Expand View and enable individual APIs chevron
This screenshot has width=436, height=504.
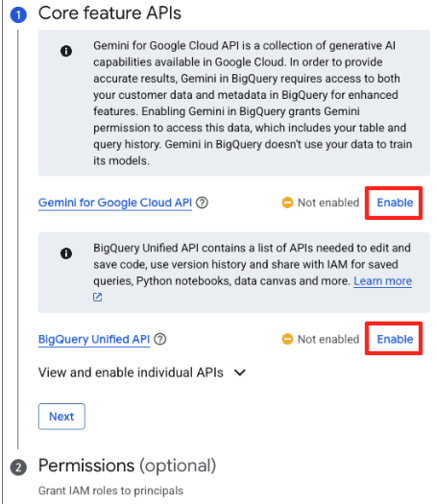240,372
